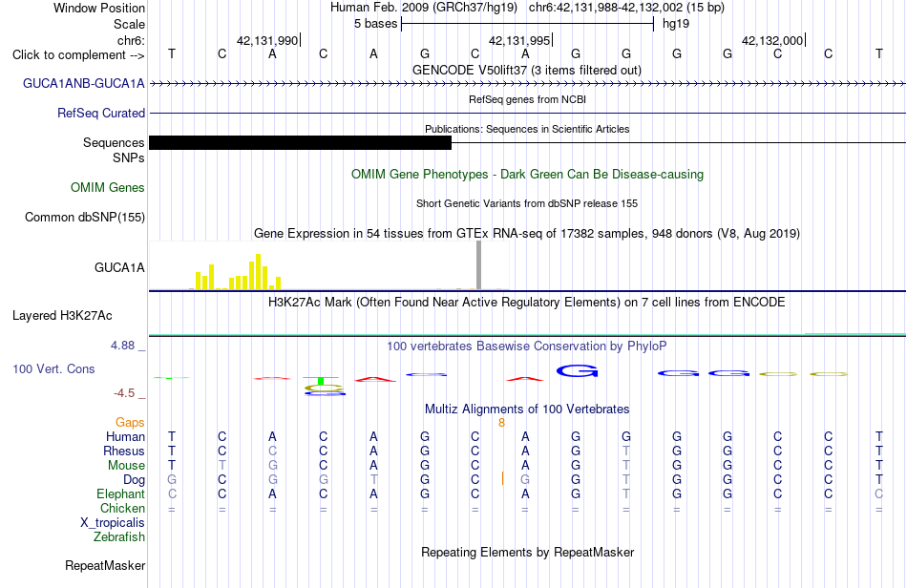Image resolution: width=907 pixels, height=588 pixels.
Task: Click 'Multiz Alignments of 100 Vertebrates' title
Action: tap(527, 409)
